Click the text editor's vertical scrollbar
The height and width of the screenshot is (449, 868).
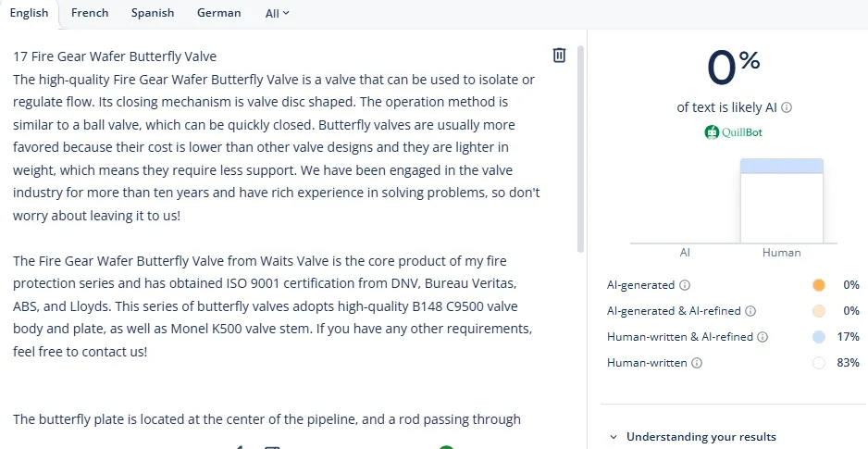(x=580, y=148)
